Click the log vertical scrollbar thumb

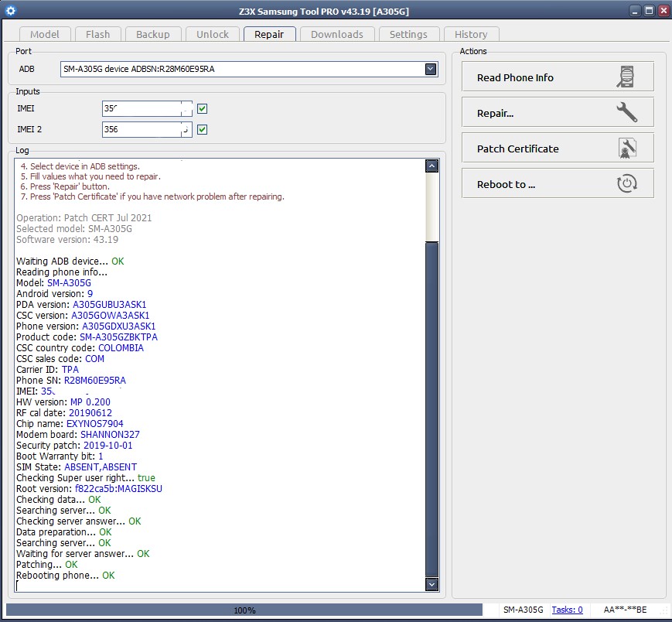[x=432, y=409]
